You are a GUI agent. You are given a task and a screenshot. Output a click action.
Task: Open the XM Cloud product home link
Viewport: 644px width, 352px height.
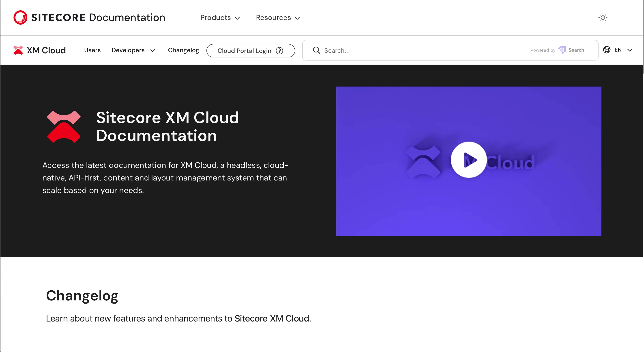point(39,50)
